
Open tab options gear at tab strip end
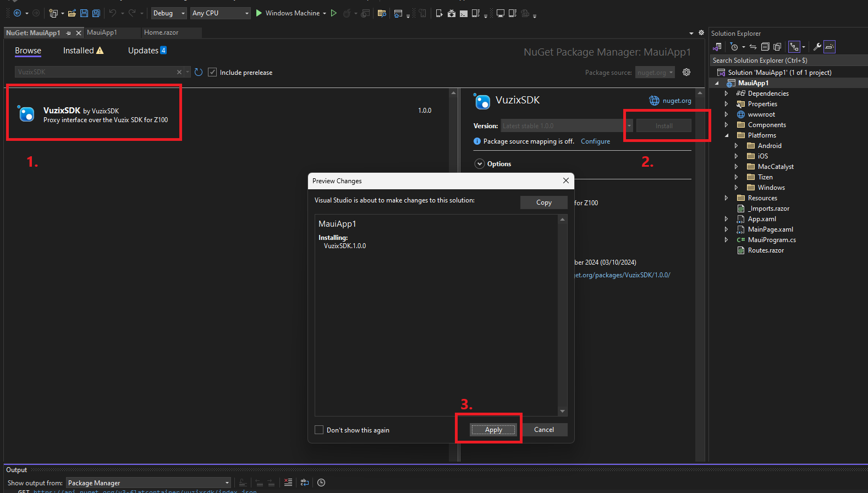701,33
